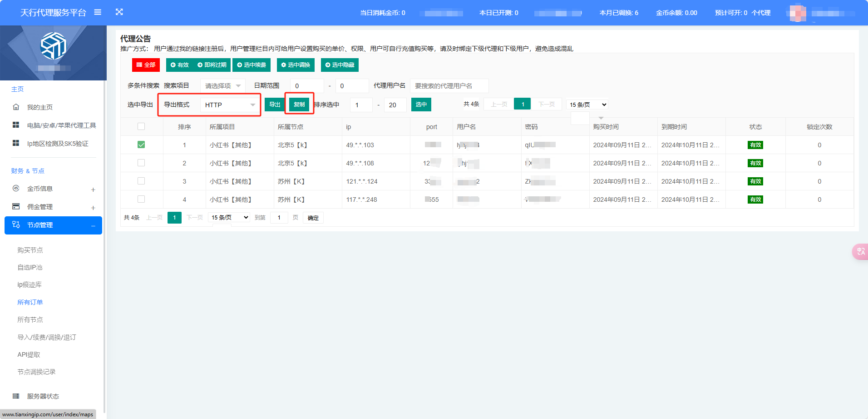Click the 排序选中 end number input
Screen dimensions: 868x419
click(x=395, y=105)
